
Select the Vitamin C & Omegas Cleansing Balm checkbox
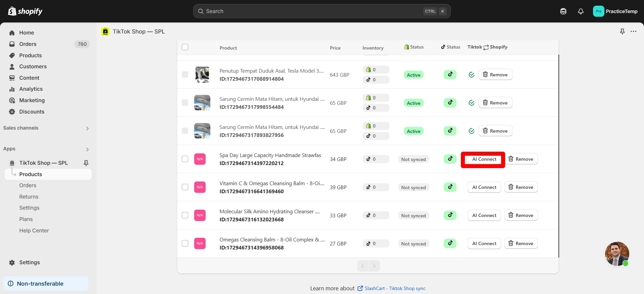[x=185, y=187]
